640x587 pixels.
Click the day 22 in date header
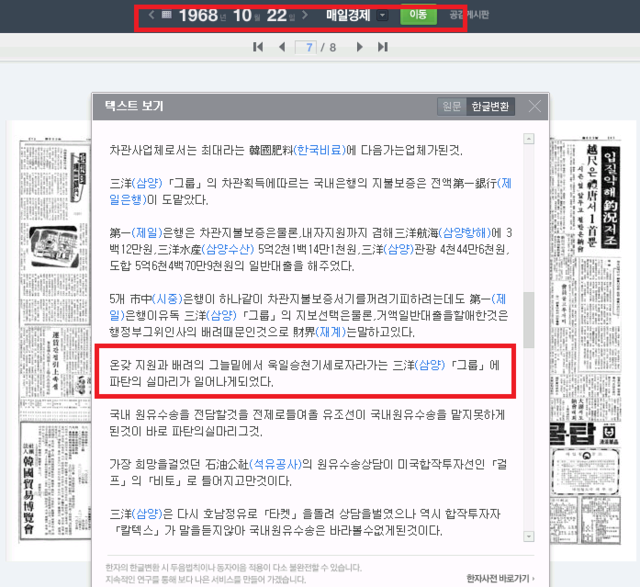277,16
